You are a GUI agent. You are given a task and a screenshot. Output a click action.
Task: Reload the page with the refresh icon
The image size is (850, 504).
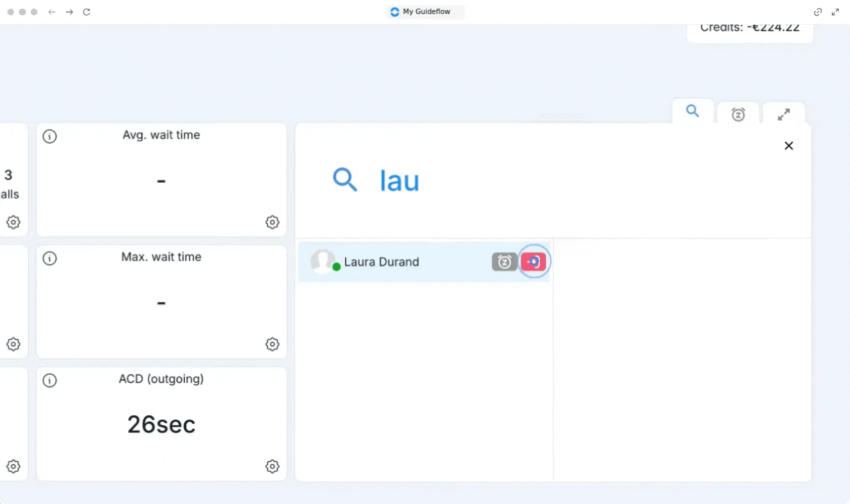point(87,12)
